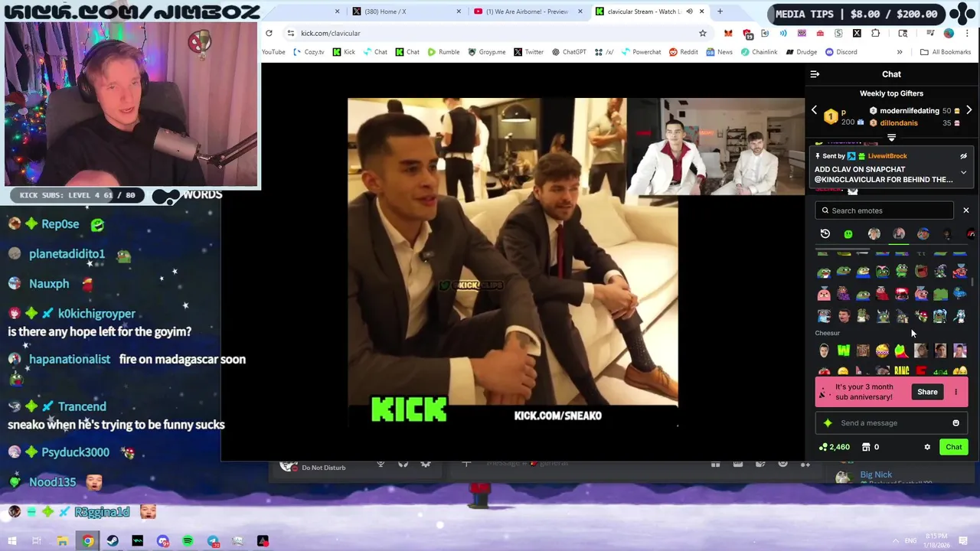Share the 3 month sub anniversary

tap(927, 392)
